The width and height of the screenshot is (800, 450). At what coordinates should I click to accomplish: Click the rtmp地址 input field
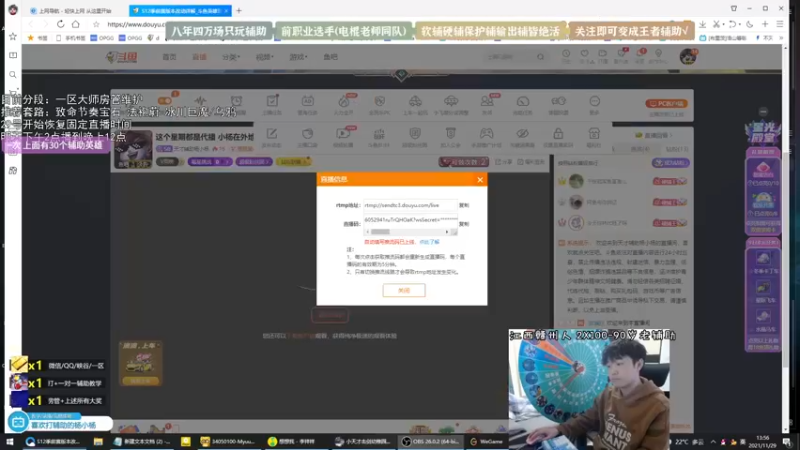click(410, 205)
